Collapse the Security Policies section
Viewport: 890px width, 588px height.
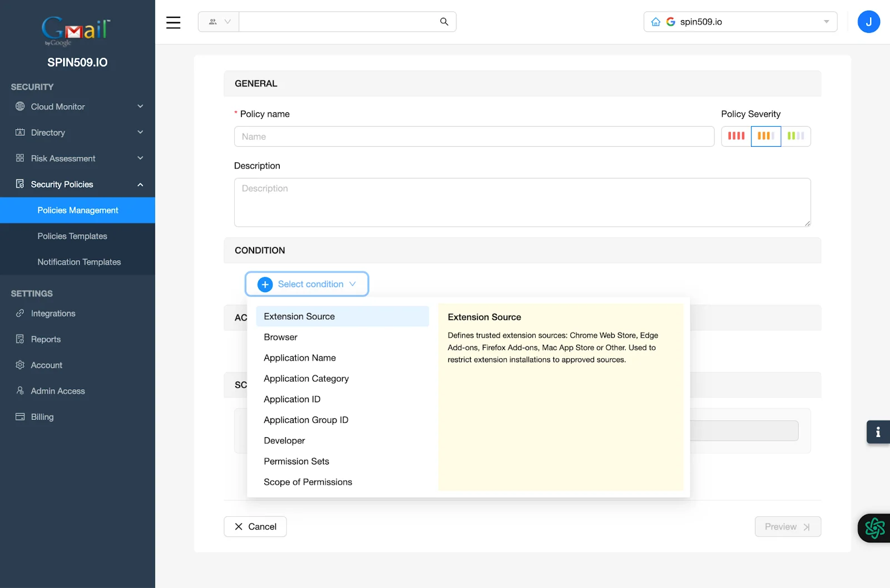click(140, 184)
